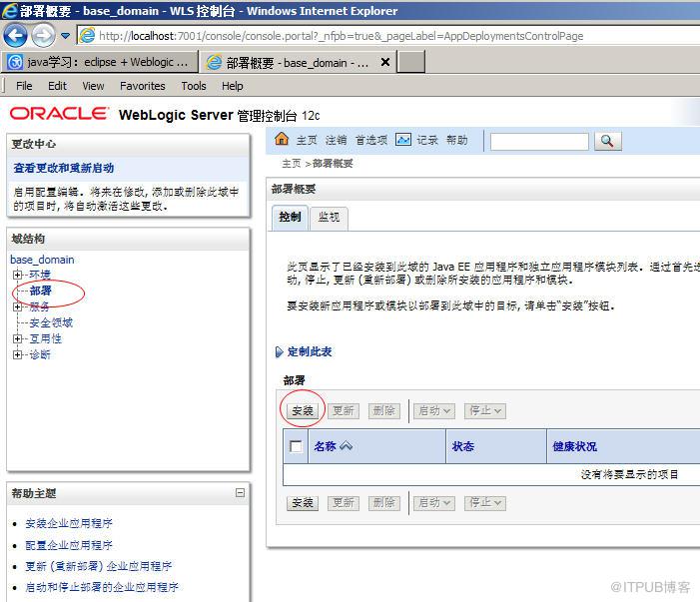The height and width of the screenshot is (602, 700).
Task: Click the record chart icon beside 记录
Action: [403, 140]
